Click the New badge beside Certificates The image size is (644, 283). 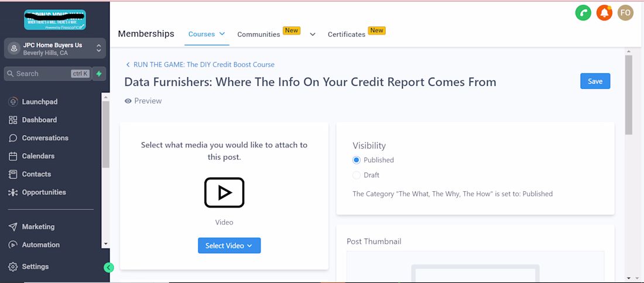tap(376, 30)
